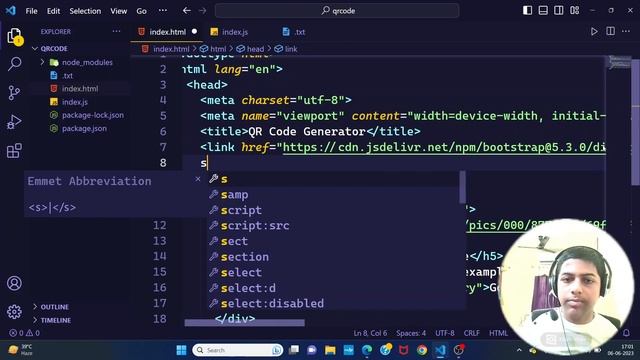Screen dimensions: 640x360
Task: Open the File menu
Action: 31,11
